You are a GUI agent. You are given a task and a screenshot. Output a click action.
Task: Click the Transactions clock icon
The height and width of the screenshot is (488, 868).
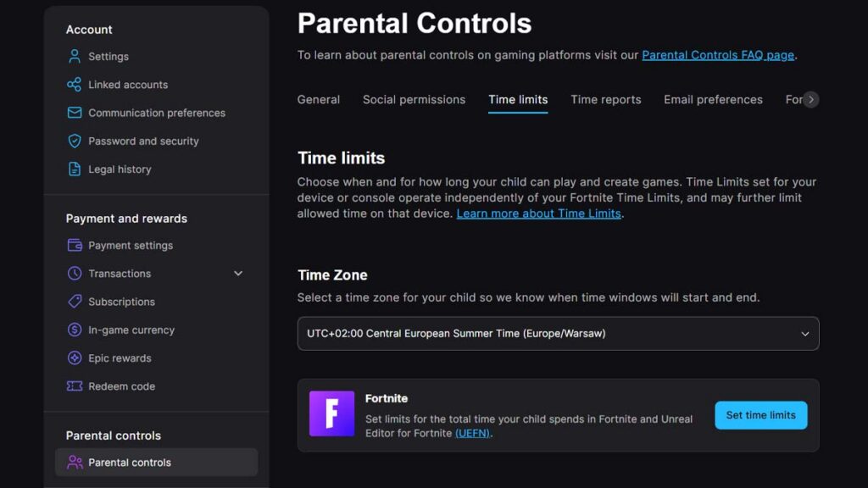point(75,274)
